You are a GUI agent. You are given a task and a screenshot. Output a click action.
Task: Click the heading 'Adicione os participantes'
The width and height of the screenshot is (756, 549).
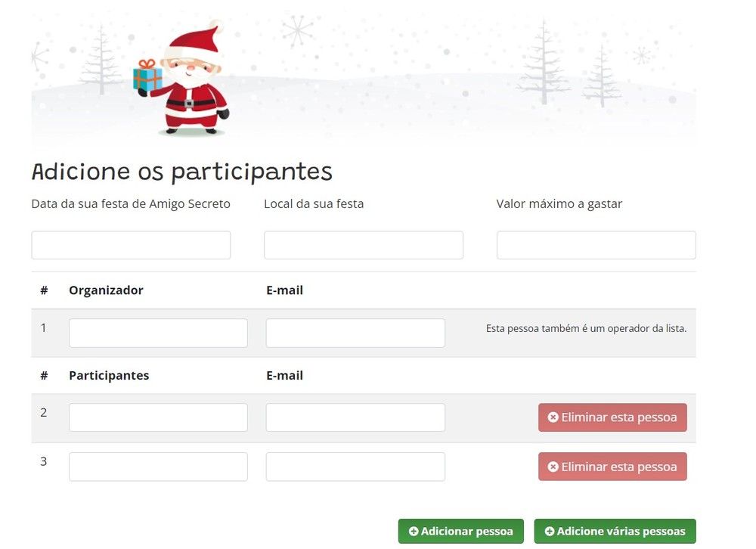tap(181, 171)
